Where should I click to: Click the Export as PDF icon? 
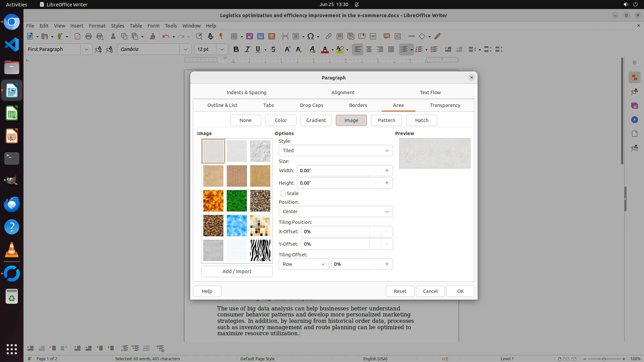pyautogui.click(x=77, y=36)
